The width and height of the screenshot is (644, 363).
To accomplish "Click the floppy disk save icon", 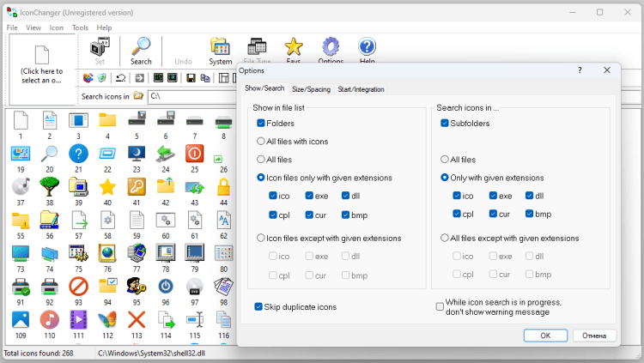I will point(191,77).
